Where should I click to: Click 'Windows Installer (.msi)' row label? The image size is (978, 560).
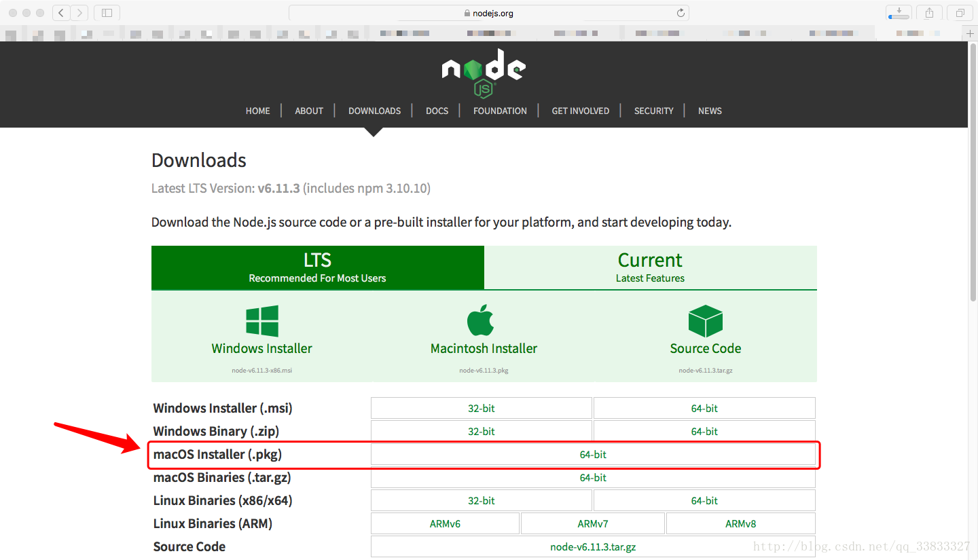tap(223, 408)
